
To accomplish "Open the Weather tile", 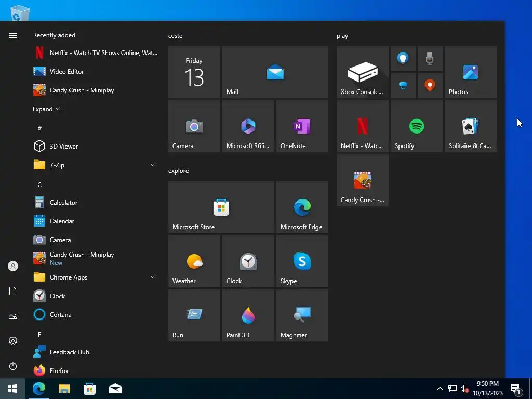I will tap(194, 261).
